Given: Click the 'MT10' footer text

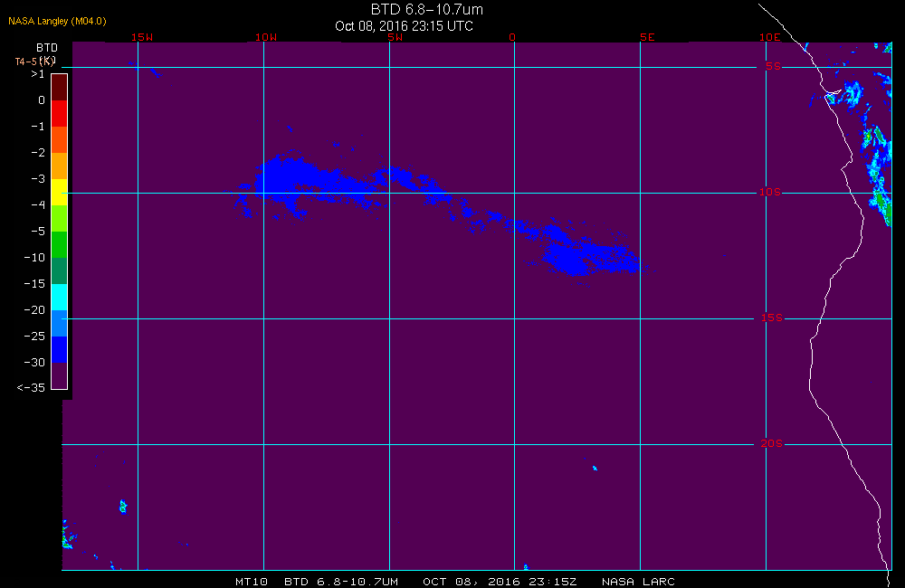Looking at the screenshot, I should pyautogui.click(x=252, y=582).
